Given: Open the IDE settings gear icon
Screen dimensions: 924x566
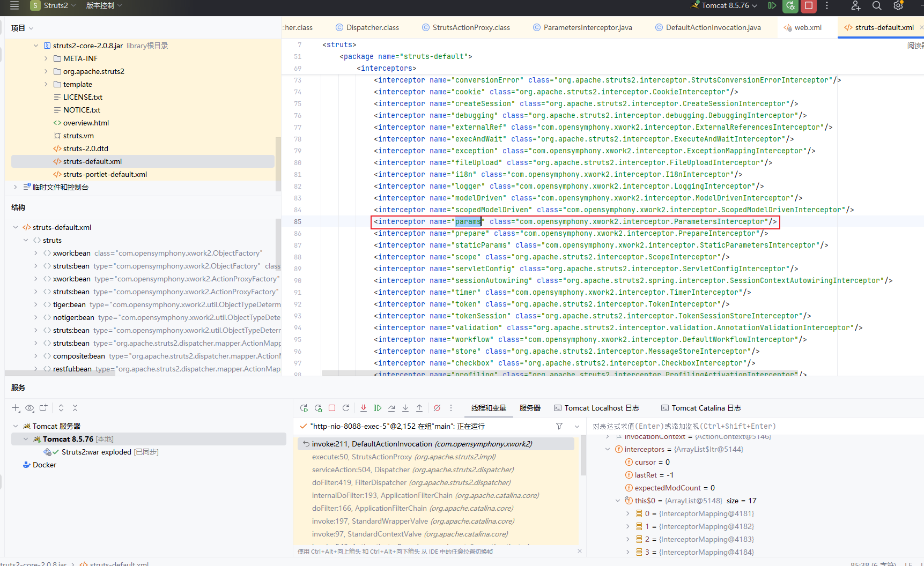Looking at the screenshot, I should [x=898, y=6].
